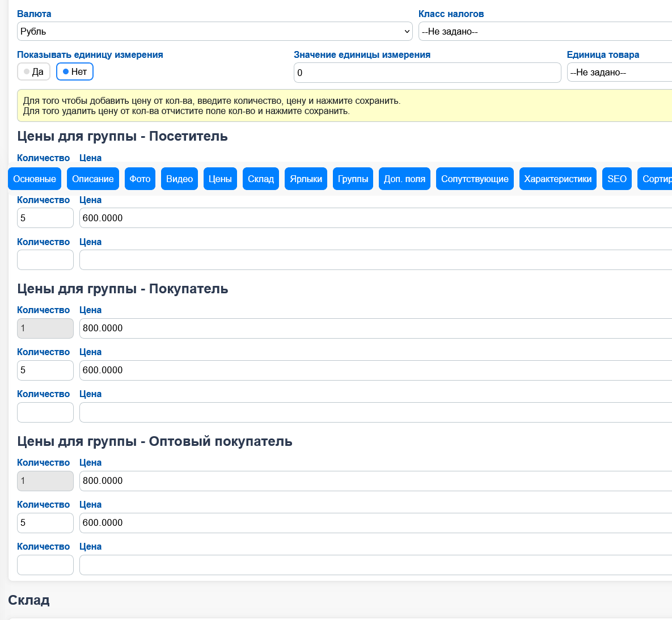Switch to the Группы tab
This screenshot has width=672, height=620.
(353, 179)
